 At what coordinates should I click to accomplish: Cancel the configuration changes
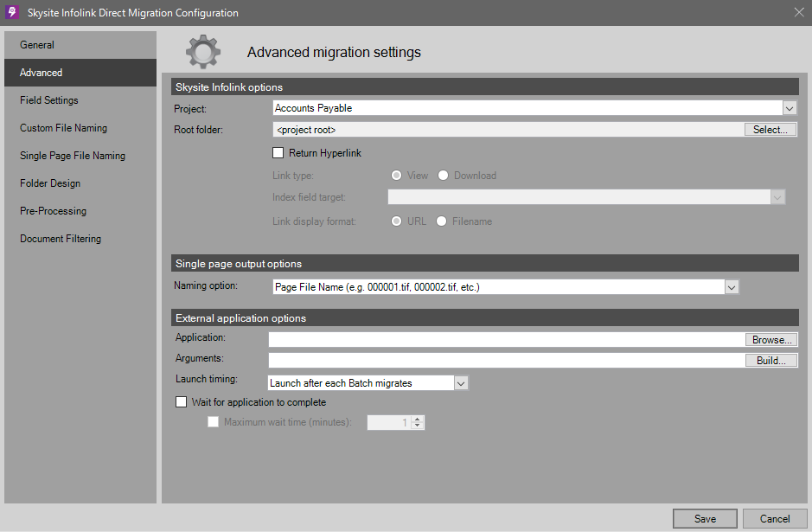coord(775,518)
